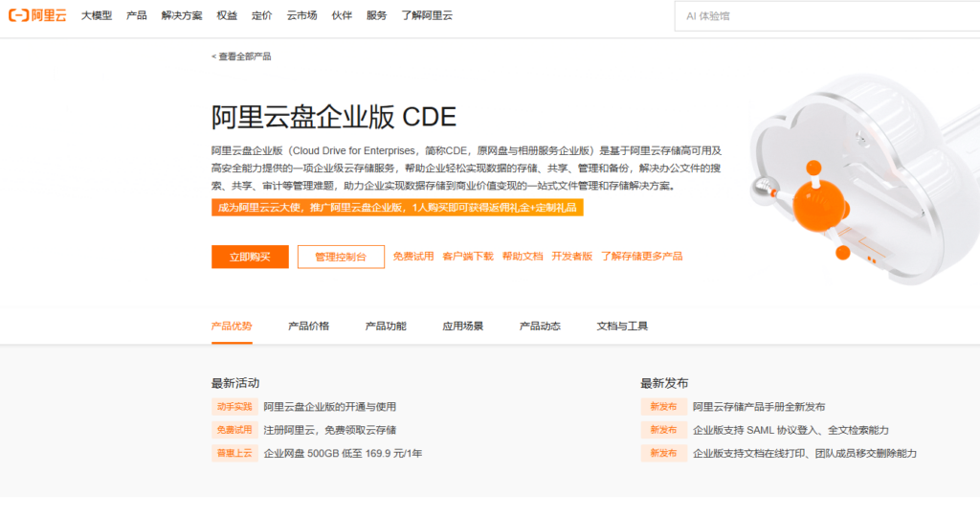
Task: Open 云市场 in top navigation
Action: pos(301,15)
